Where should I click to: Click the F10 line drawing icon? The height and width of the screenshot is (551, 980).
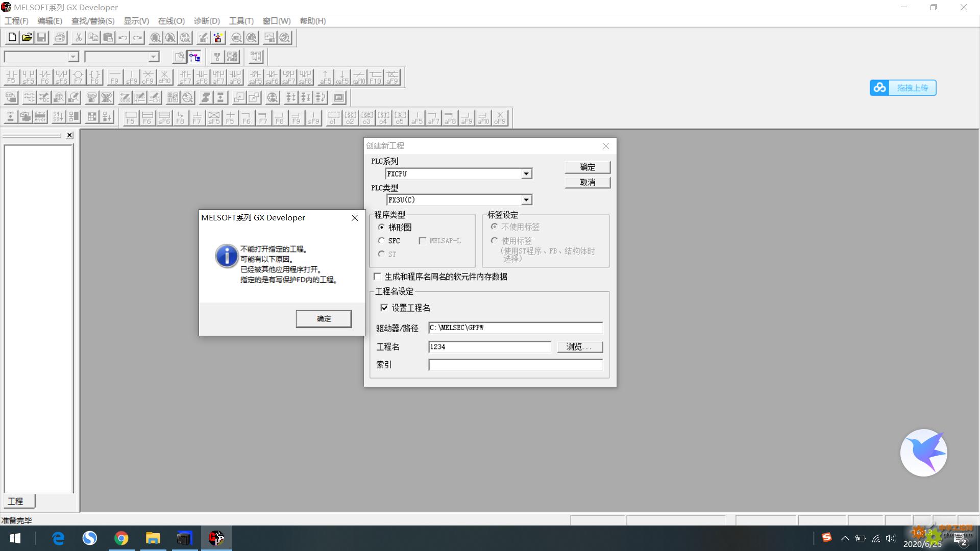[375, 77]
